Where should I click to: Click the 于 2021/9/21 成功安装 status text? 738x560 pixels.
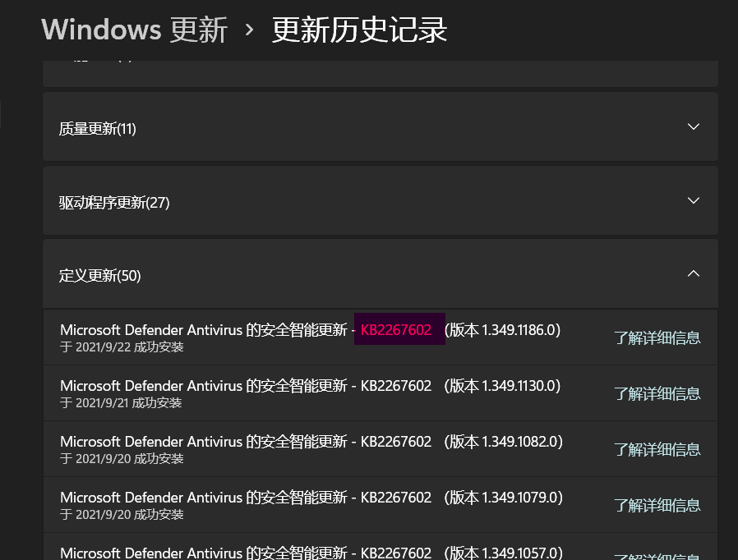121,403
